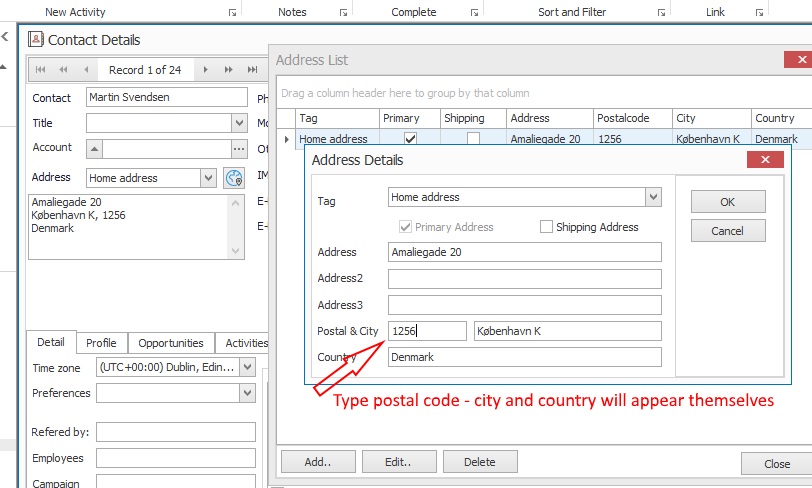Go to next record arrow
The height and width of the screenshot is (488, 812).
pos(206,70)
